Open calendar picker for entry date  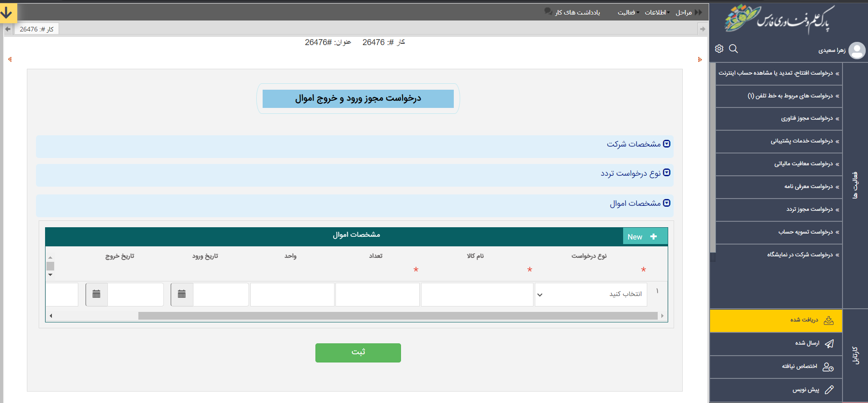(x=182, y=294)
